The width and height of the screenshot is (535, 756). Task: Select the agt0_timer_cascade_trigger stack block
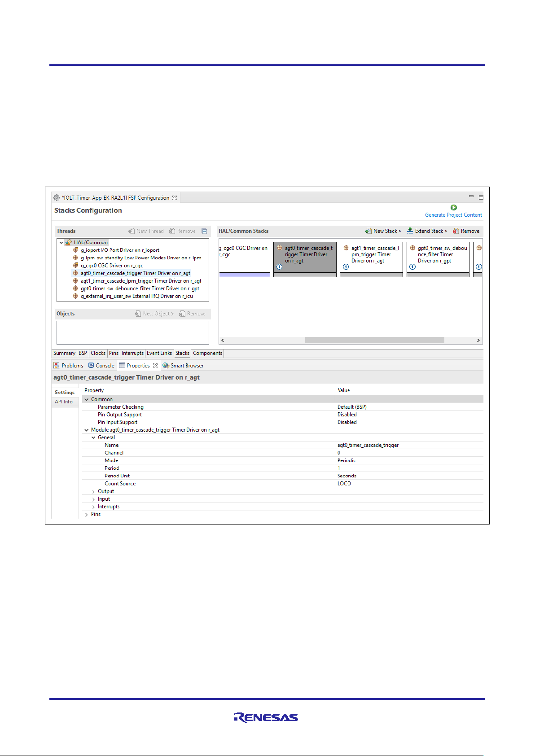pos(305,259)
